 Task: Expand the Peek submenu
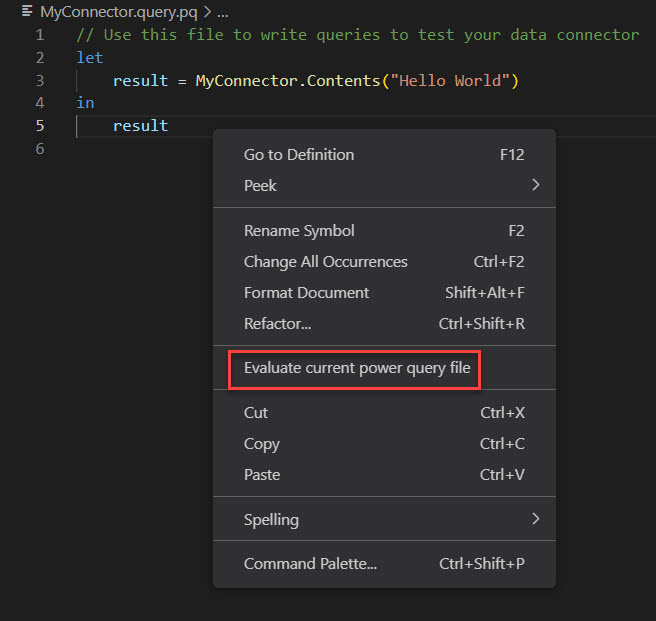pyautogui.click(x=384, y=185)
